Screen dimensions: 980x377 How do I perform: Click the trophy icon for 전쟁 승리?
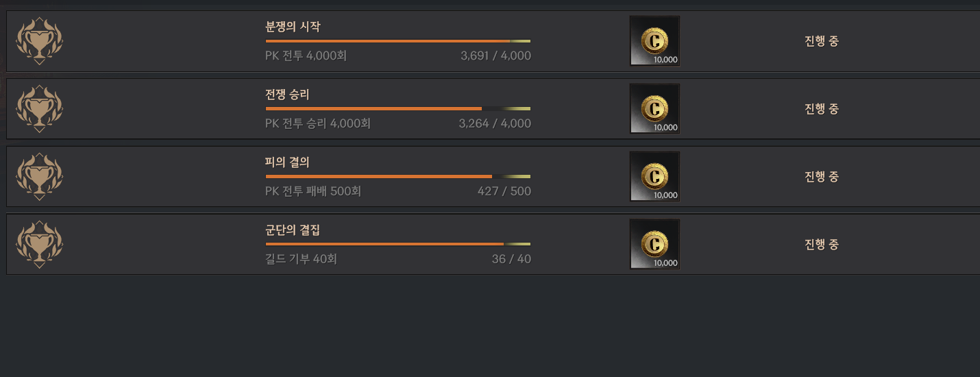(39, 109)
